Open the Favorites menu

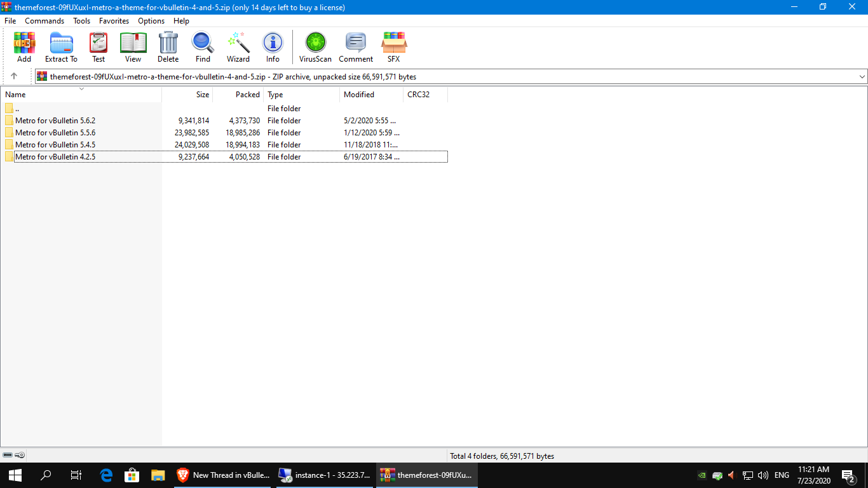click(114, 21)
